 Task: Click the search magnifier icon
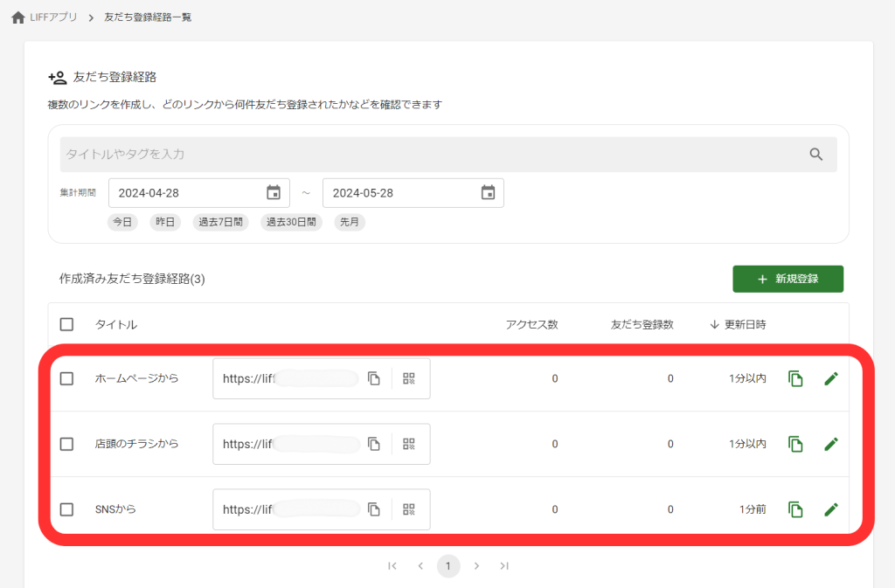(817, 154)
